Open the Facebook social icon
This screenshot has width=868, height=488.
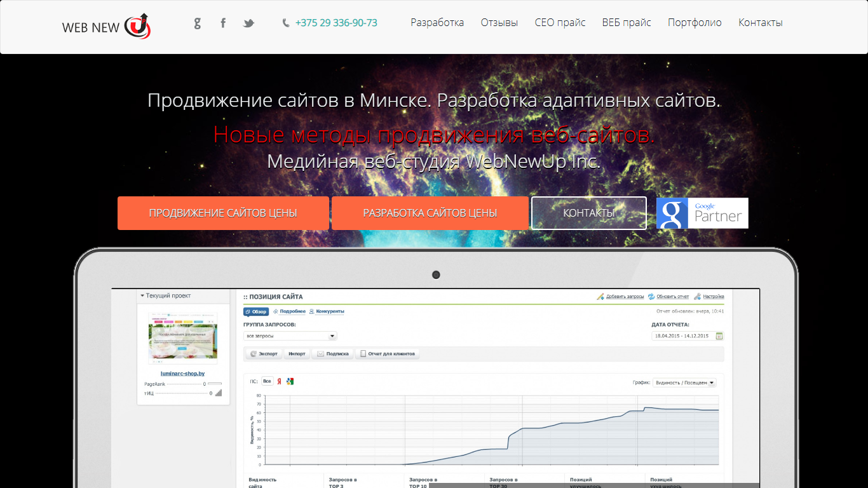pos(223,23)
